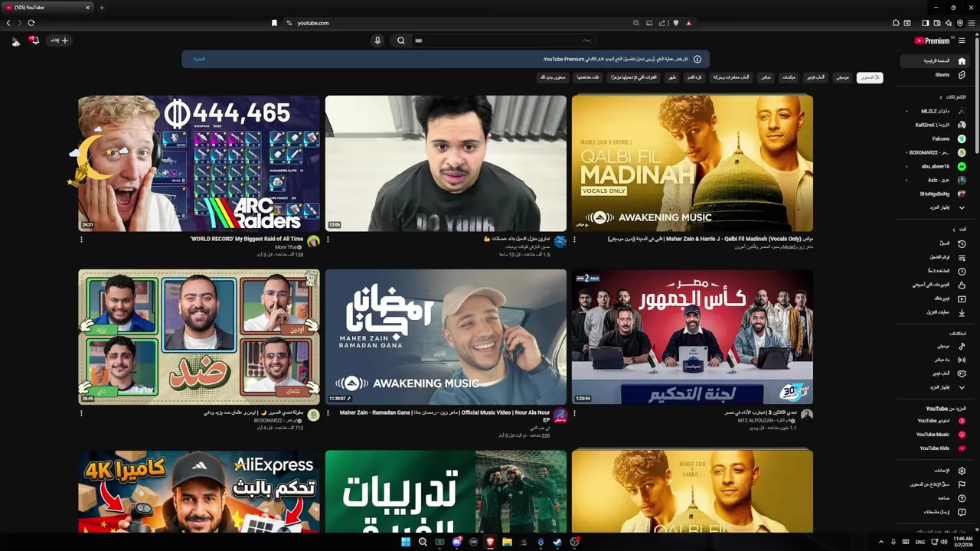Expand the You section chevron
980x551 pixels.
[x=953, y=230]
